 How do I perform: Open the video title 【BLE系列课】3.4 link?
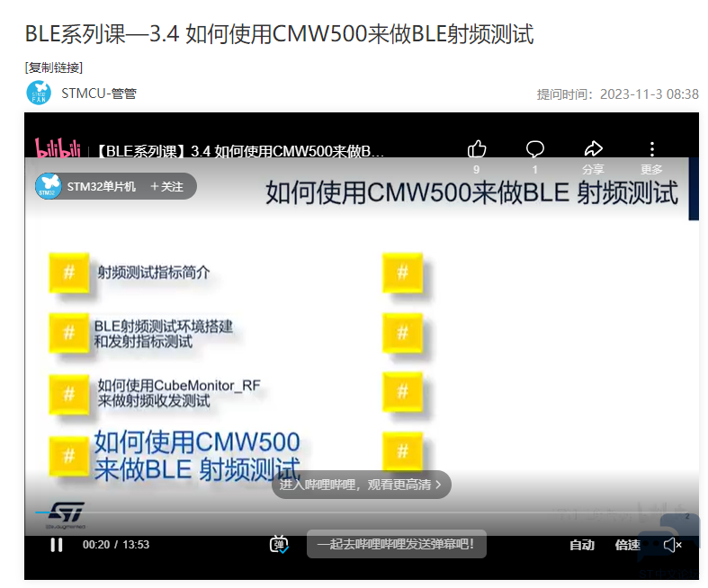(x=239, y=151)
